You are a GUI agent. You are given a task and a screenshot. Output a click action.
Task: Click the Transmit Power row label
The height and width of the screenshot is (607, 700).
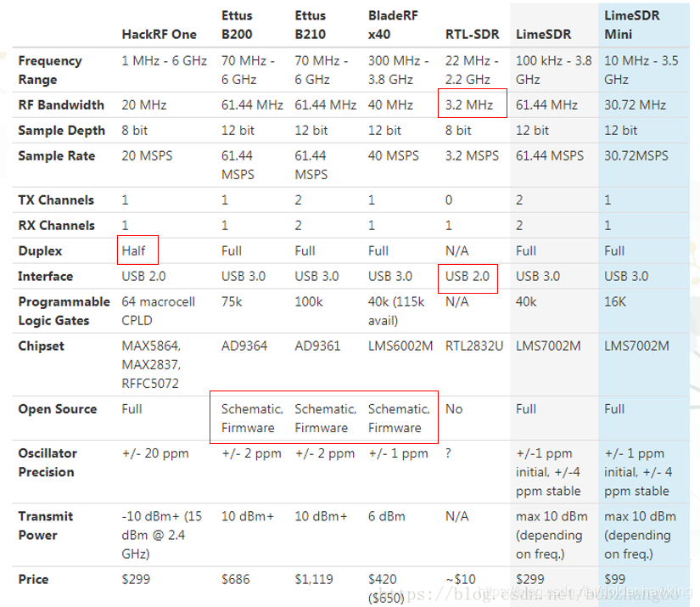(x=46, y=526)
